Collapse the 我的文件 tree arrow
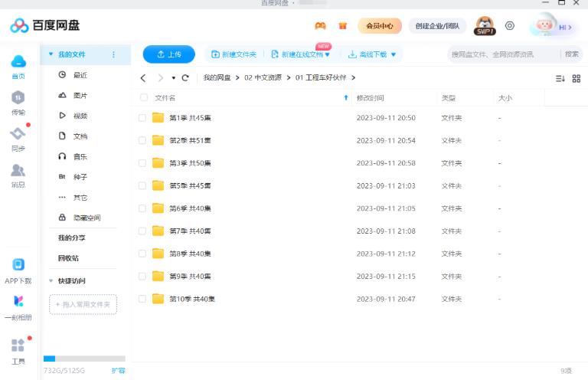Image resolution: width=588 pixels, height=380 pixels. [51, 54]
